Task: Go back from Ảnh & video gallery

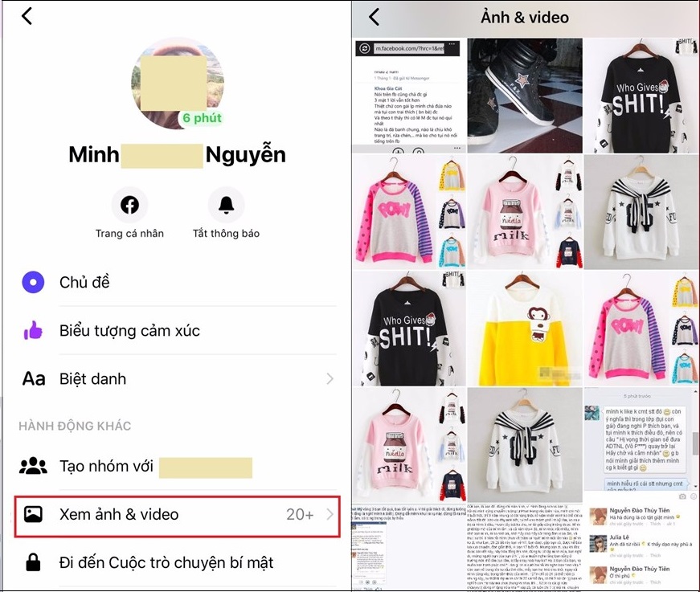Action: [374, 17]
